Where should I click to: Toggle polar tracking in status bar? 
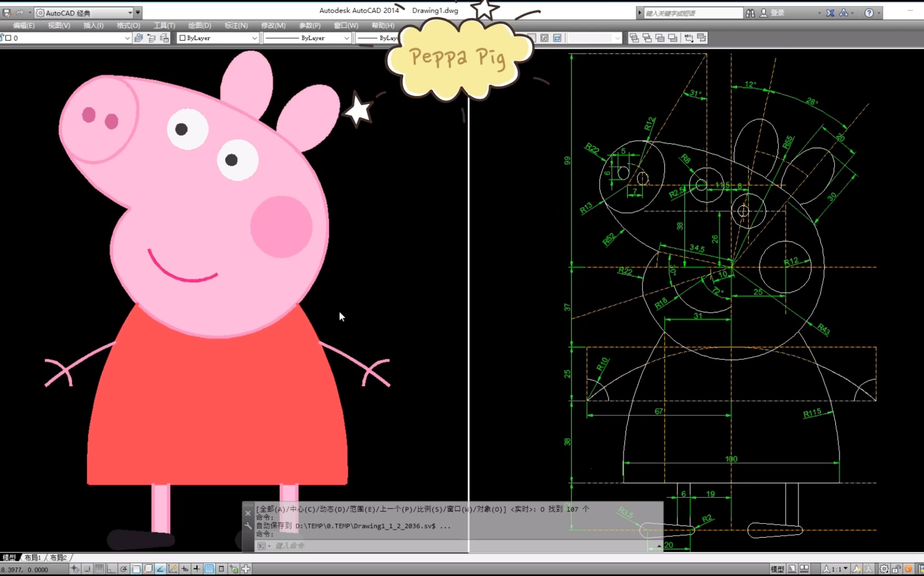pyautogui.click(x=123, y=569)
